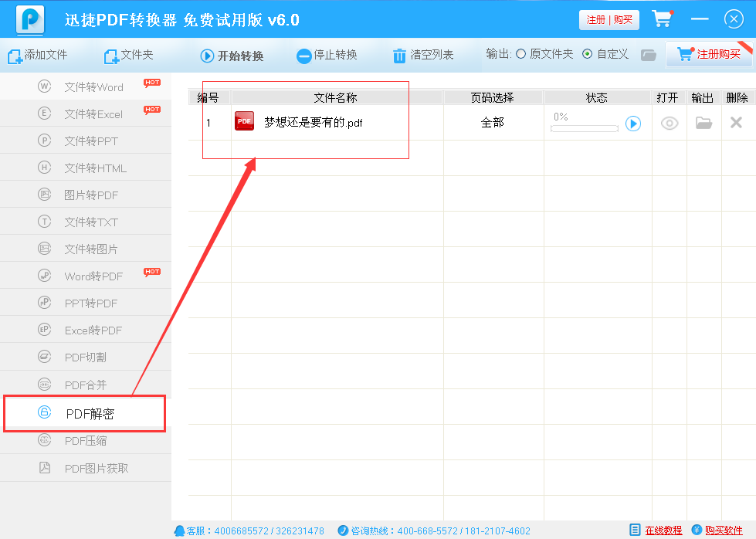Click the 文件名称 column header
The height and width of the screenshot is (539, 756).
click(x=336, y=97)
